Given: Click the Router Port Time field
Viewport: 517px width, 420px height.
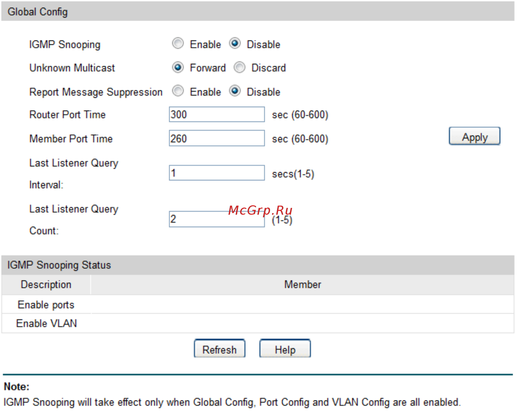Looking at the screenshot, I should [217, 114].
